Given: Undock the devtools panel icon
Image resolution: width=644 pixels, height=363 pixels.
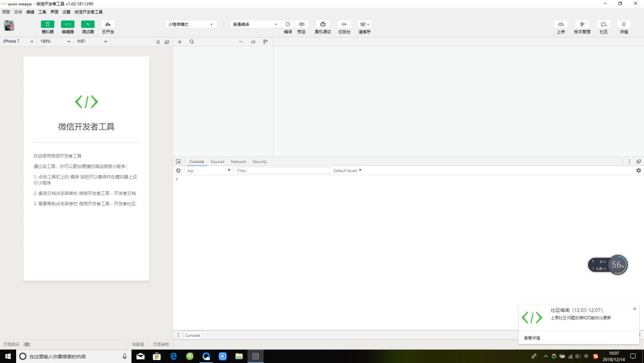Looking at the screenshot, I should tap(639, 162).
